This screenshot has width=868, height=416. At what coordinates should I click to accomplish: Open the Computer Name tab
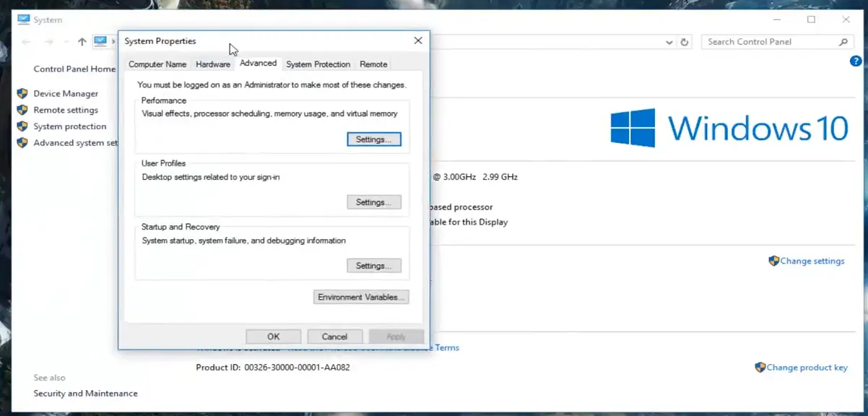point(157,64)
